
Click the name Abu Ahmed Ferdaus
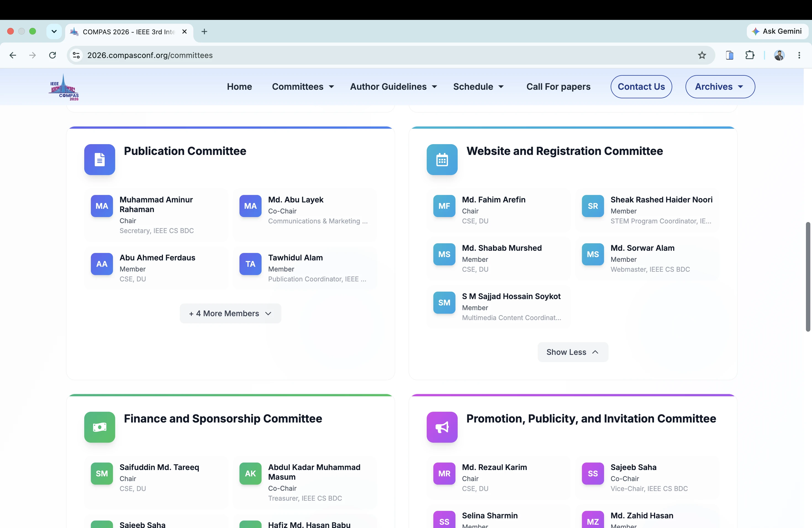click(x=157, y=258)
